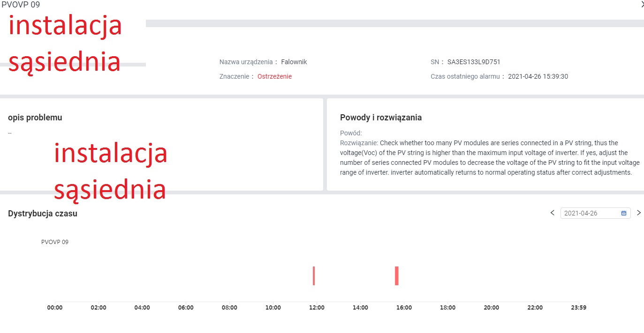Click the 23:59 axis label
644x333 pixels.
[x=578, y=308]
